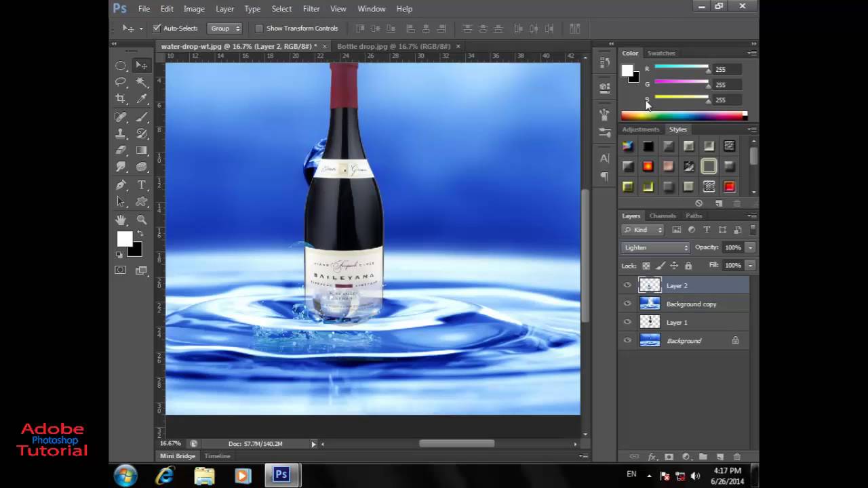Link layers icon at Layers panel bottom

tap(635, 457)
